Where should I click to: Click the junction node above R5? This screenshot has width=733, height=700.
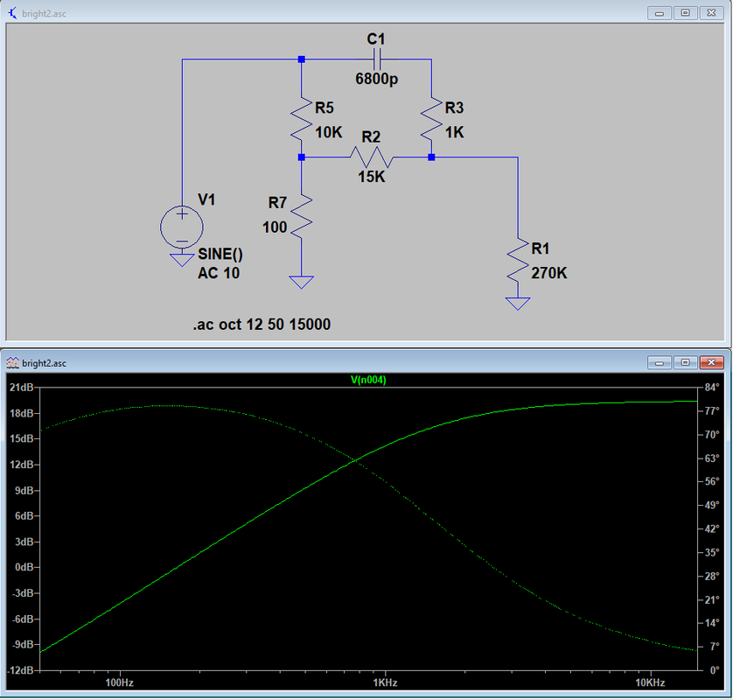pos(302,59)
